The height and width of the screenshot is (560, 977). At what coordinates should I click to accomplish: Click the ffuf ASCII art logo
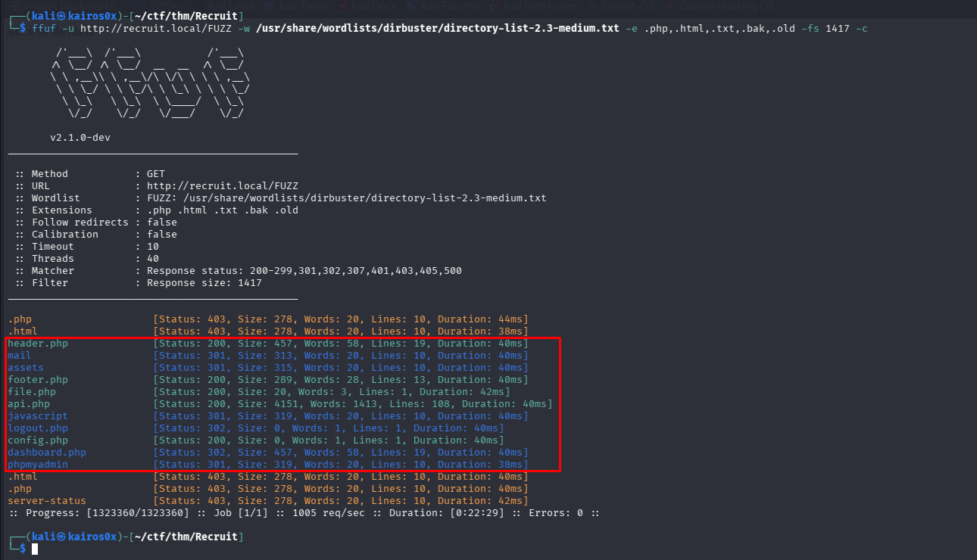(150, 83)
